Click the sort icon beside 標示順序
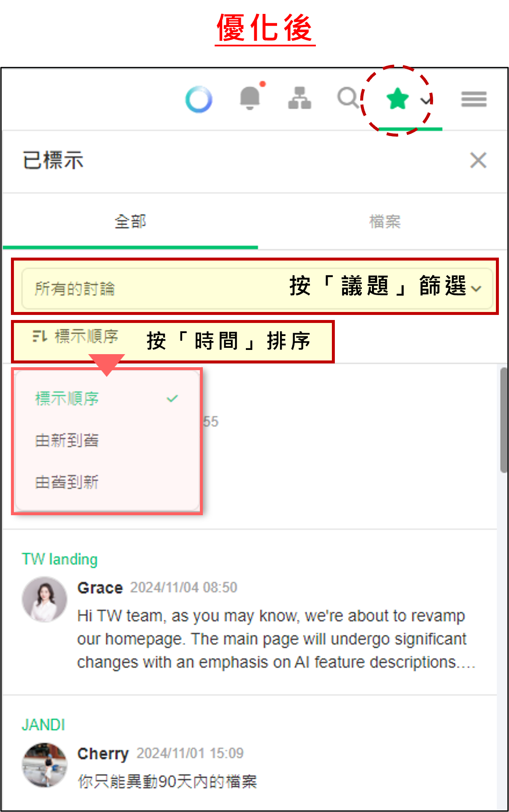 click(x=40, y=336)
